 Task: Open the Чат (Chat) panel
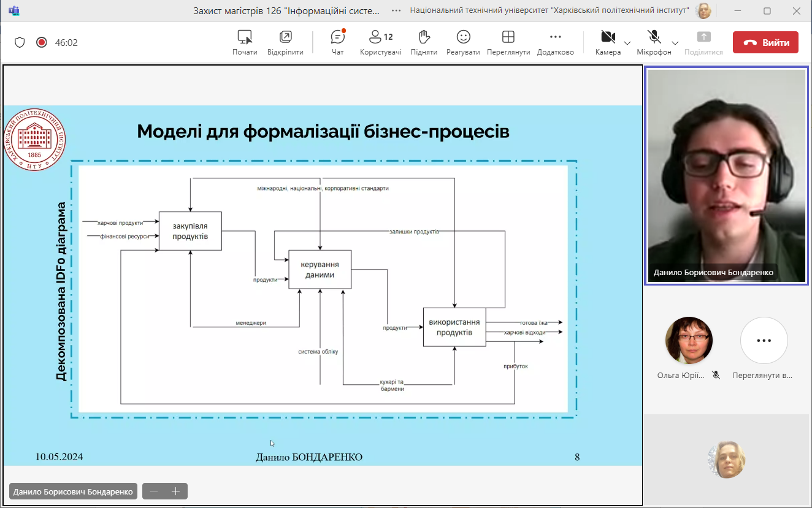coord(337,42)
